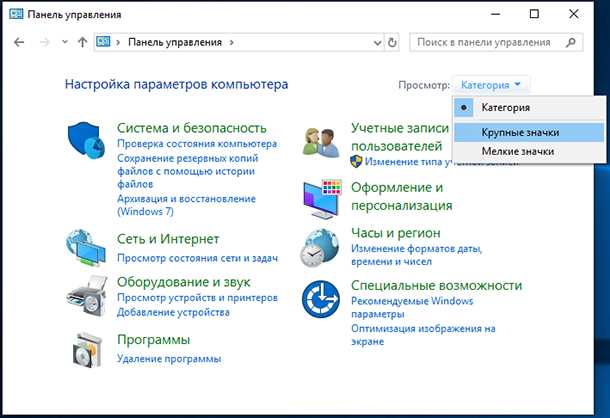Click the Network and Internet globe icon
The width and height of the screenshot is (610, 418).
click(86, 248)
